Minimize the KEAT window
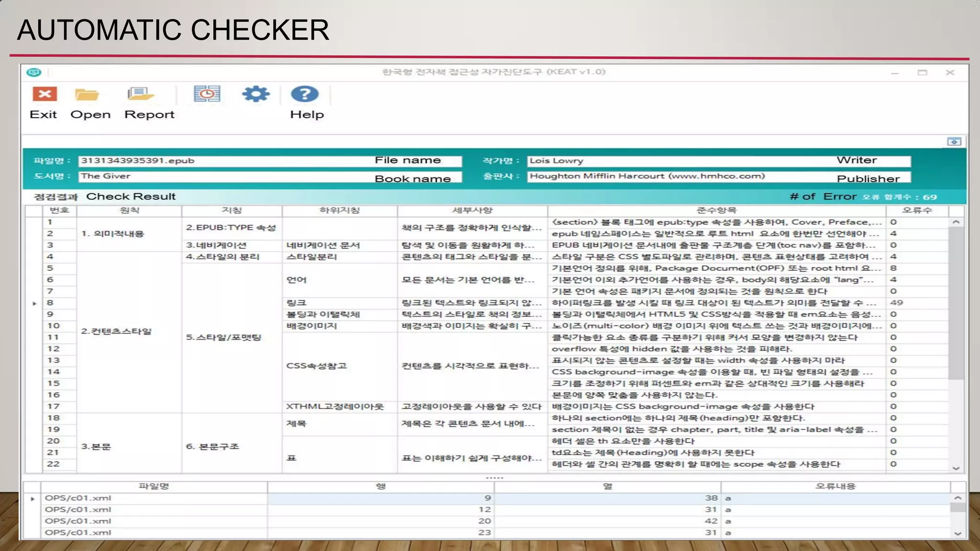The height and width of the screenshot is (551, 980). [x=895, y=73]
